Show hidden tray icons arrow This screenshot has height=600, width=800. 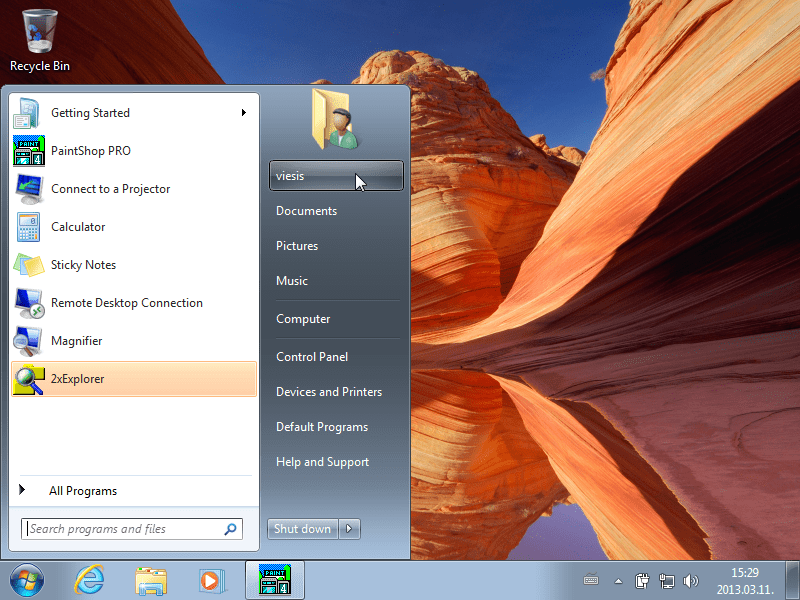[618, 581]
